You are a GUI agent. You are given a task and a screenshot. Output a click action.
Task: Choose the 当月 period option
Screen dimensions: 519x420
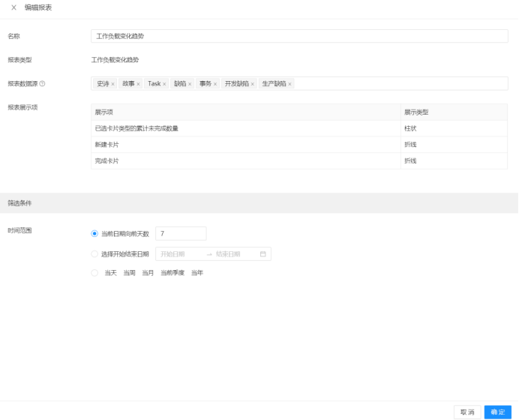click(x=148, y=273)
